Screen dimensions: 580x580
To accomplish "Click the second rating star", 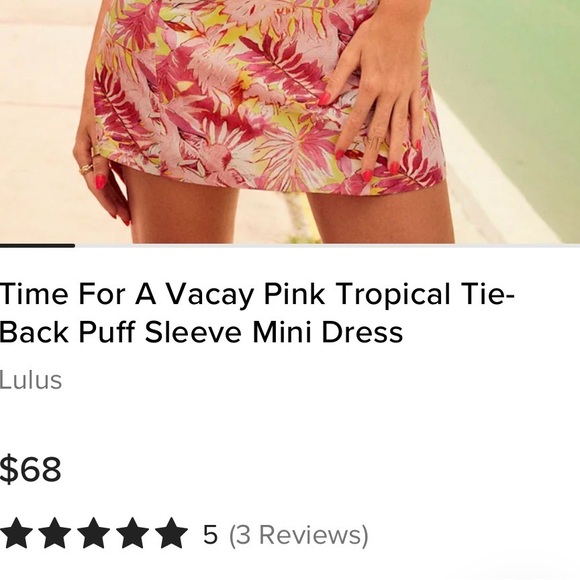I will [x=54, y=533].
